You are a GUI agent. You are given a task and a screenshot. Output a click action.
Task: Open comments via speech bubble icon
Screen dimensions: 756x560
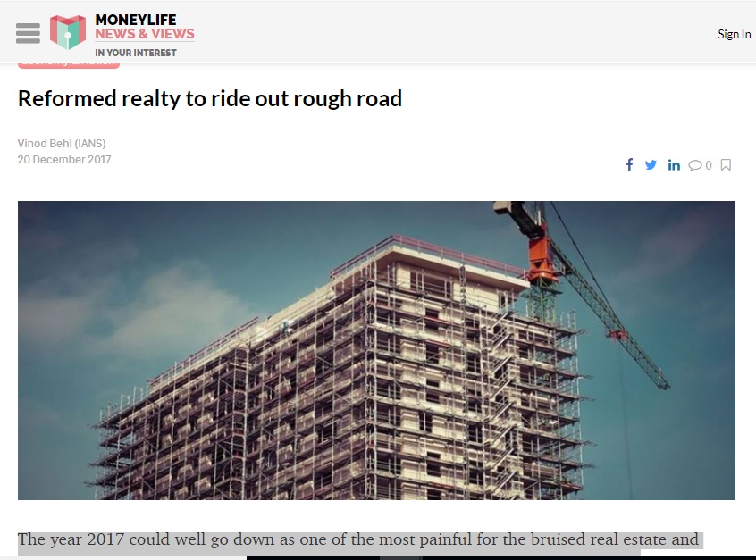pyautogui.click(x=694, y=165)
